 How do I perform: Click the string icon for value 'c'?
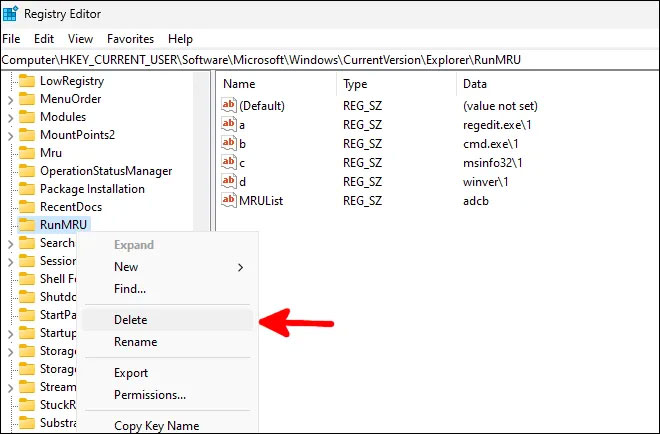(x=228, y=163)
